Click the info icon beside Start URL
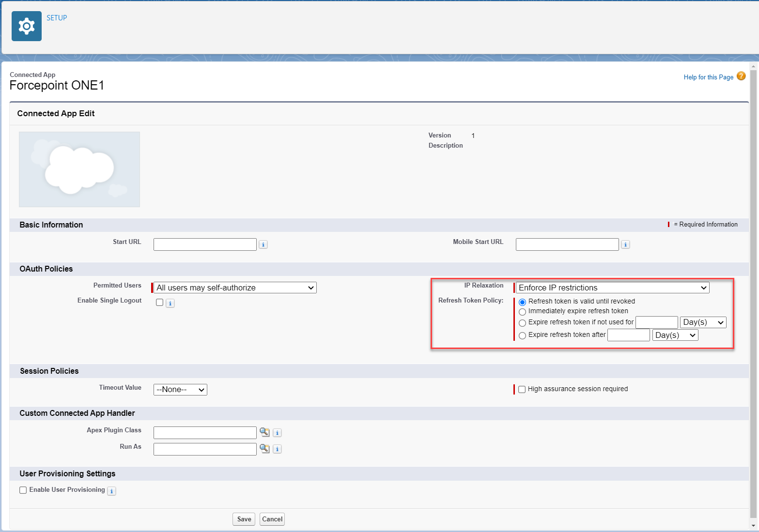This screenshot has width=759, height=532. pos(263,244)
